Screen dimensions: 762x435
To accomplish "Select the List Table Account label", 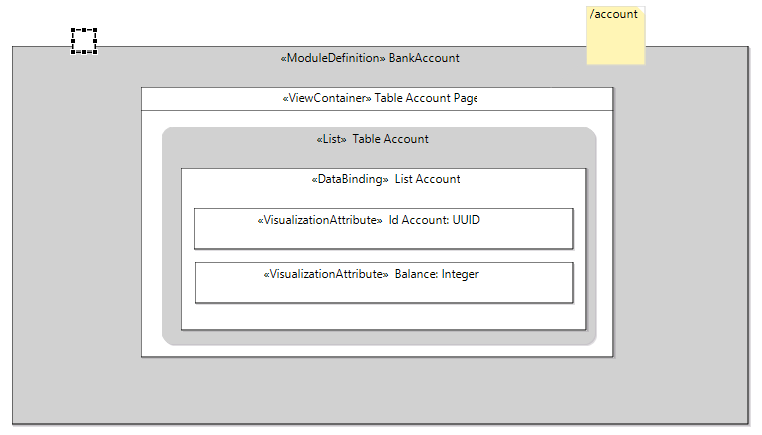I will tap(373, 139).
